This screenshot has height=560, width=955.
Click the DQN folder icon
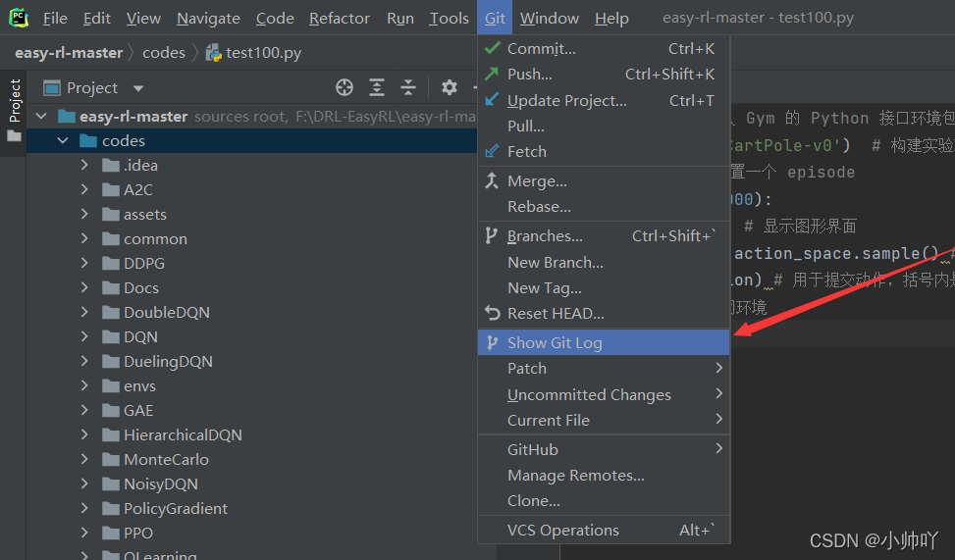click(111, 337)
